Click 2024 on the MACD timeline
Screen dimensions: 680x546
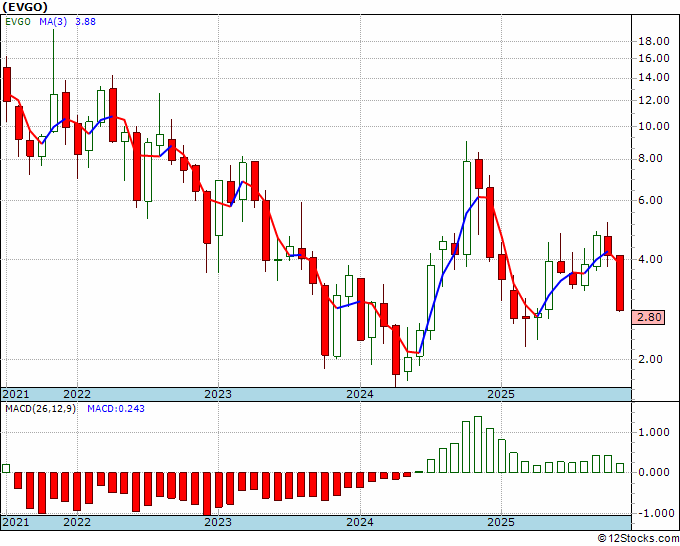tap(360, 522)
